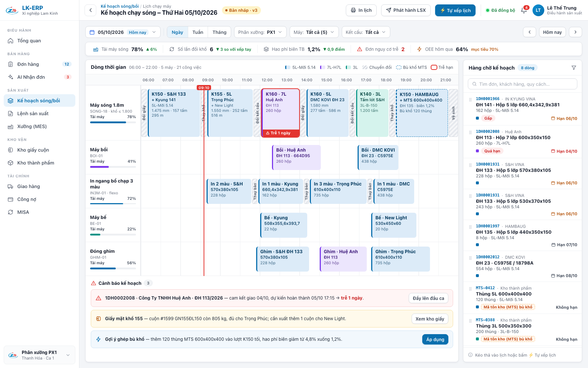Open Phân xưởng PX1 dropdown
This screenshot has width=588, height=368.
(x=260, y=32)
